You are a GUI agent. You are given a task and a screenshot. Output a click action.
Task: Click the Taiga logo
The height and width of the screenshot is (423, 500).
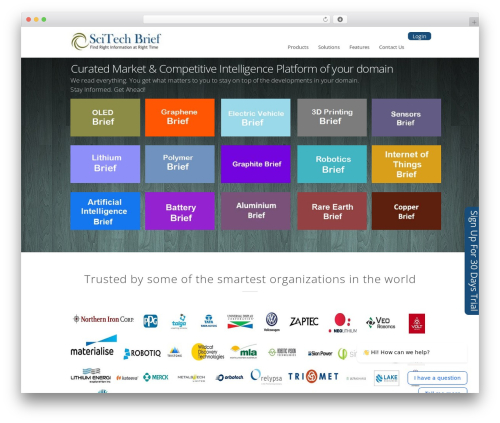pos(179,322)
